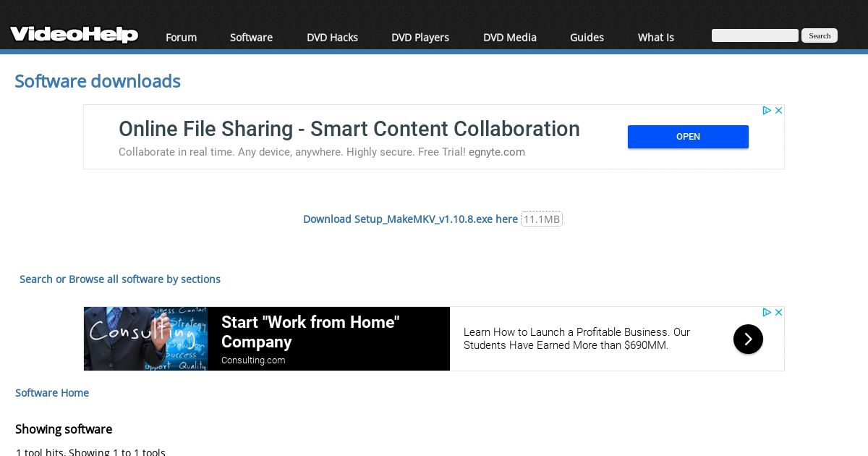Open the Software menu item
Viewport: 868px width, 456px height.
click(x=251, y=37)
